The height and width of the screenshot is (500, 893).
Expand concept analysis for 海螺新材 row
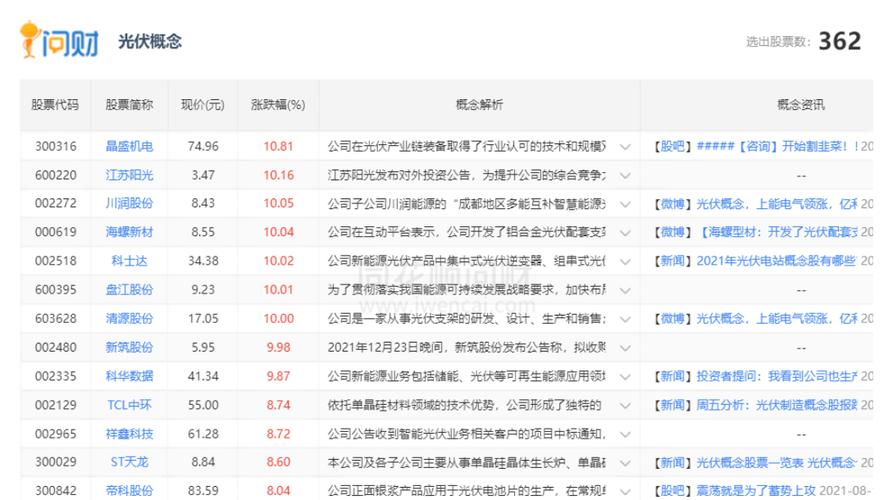point(625,233)
